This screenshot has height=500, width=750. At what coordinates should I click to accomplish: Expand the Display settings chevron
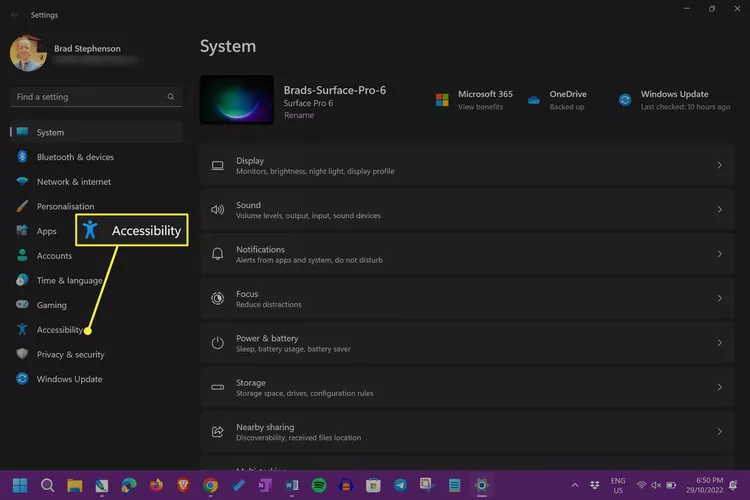[x=719, y=165]
